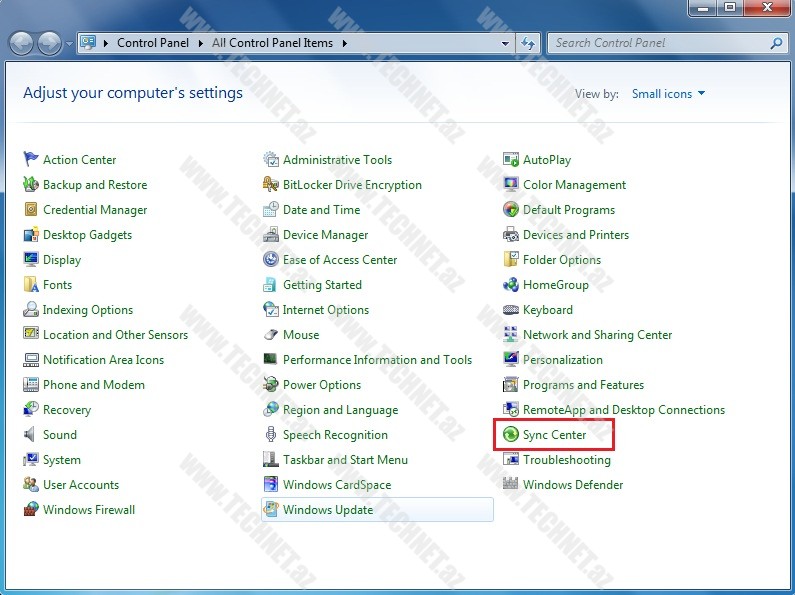795x595 pixels.
Task: Open the Network and Sharing Center icon
Action: pos(511,335)
